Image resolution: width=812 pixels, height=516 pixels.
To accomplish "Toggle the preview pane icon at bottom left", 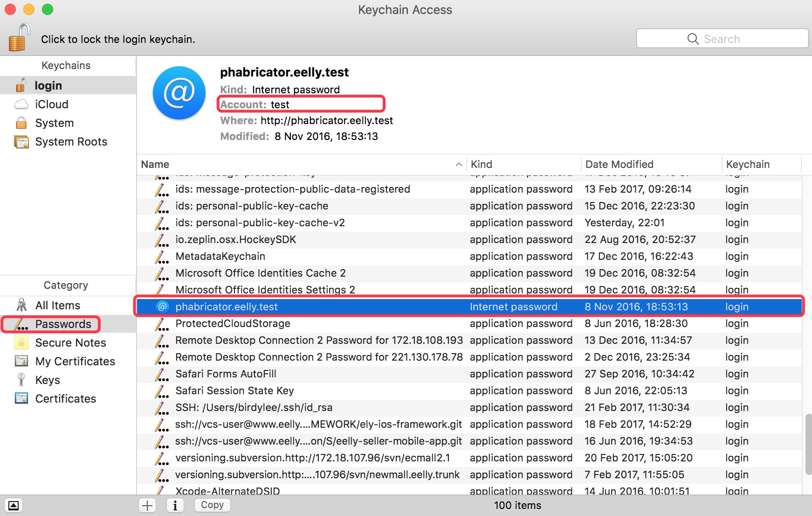I will point(14,505).
